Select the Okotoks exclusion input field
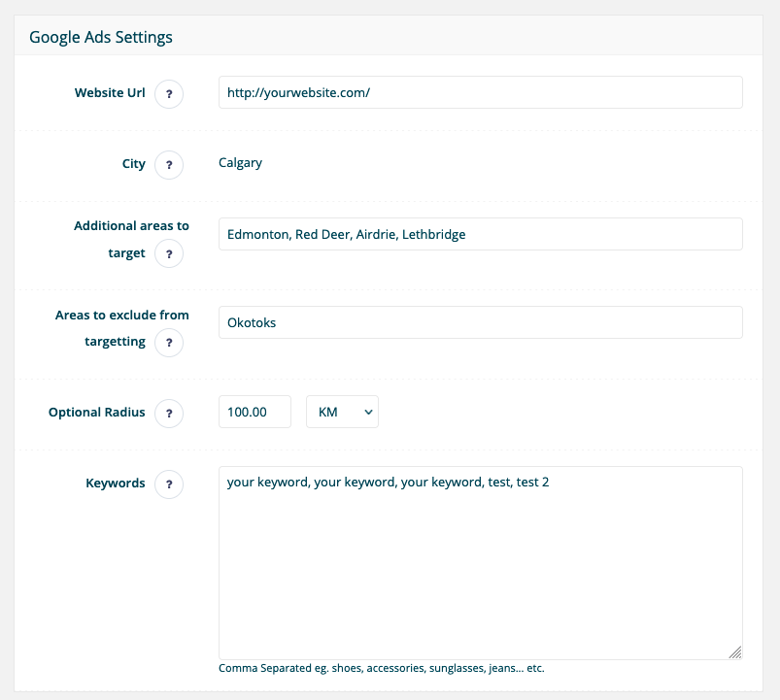The height and width of the screenshot is (700, 780). click(x=480, y=322)
